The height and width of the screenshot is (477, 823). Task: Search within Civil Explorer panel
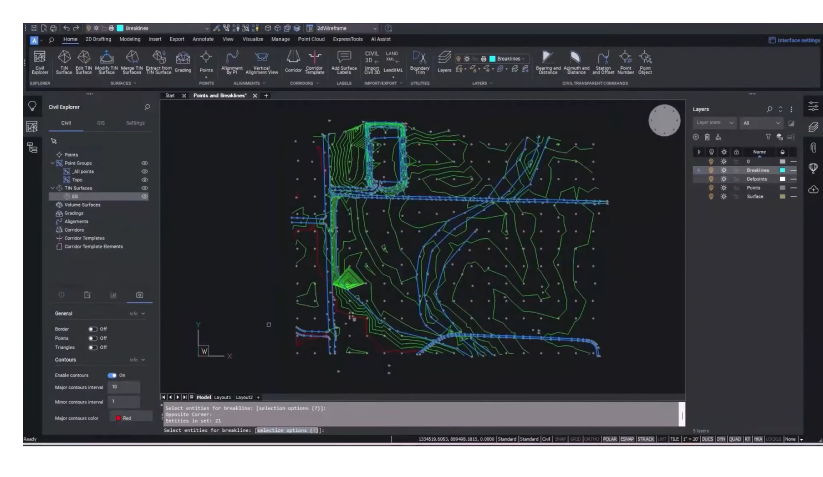[x=147, y=107]
